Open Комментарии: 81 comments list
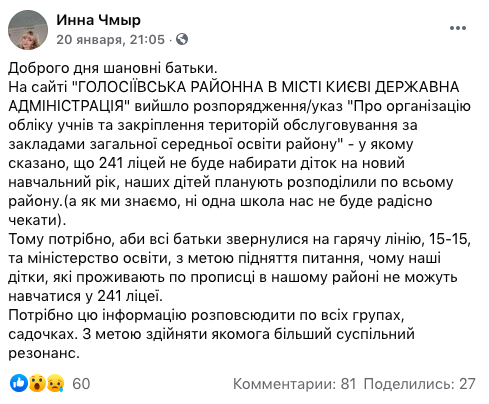This screenshot has width=489, height=404. (x=295, y=384)
